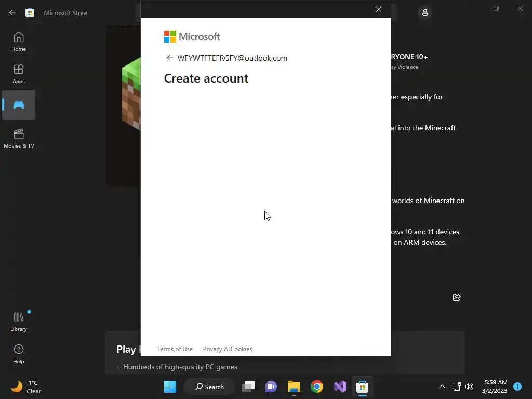Minimize the Microsoft Store window
Screen dimensions: 532x399
(x=472, y=8)
